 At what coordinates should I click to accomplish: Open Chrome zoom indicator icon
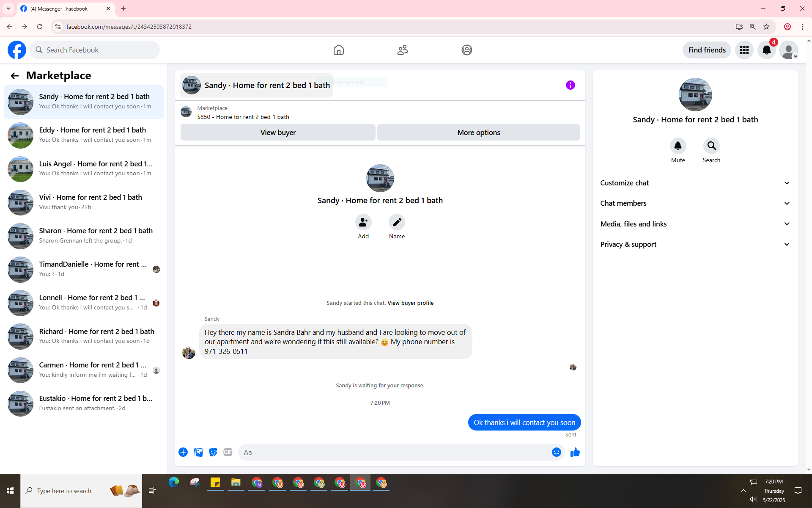pos(753,27)
